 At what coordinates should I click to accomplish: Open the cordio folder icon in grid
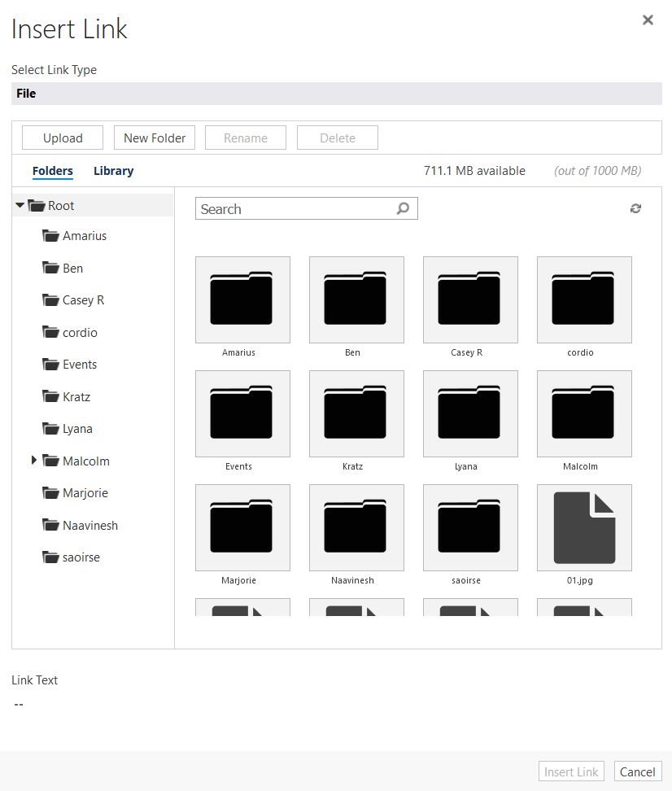pos(584,299)
